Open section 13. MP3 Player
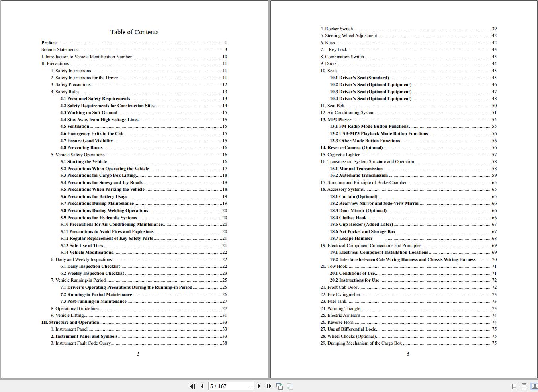538x392 pixels. pos(339,120)
